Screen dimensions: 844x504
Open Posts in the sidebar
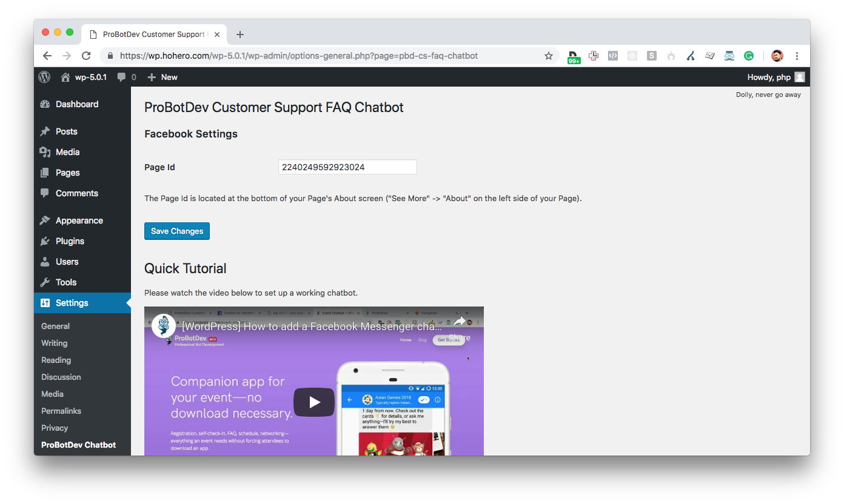[x=82, y=131]
